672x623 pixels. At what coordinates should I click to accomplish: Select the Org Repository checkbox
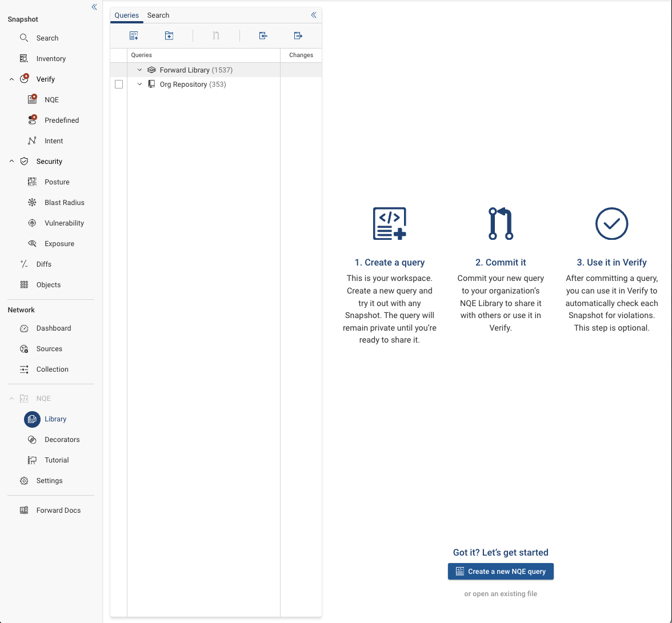click(119, 85)
